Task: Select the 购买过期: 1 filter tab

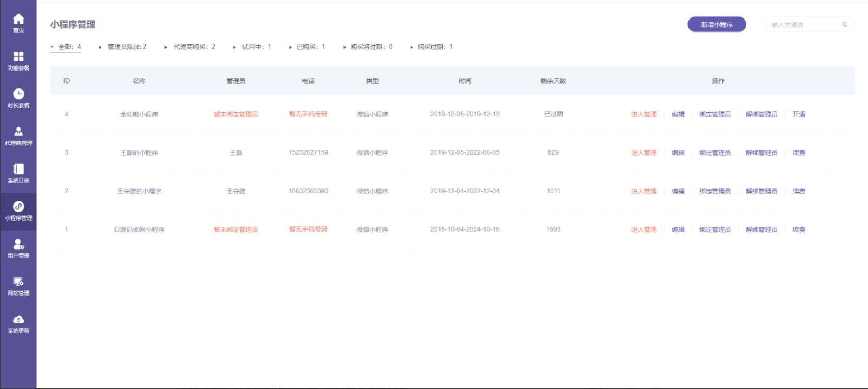Action: tap(434, 47)
